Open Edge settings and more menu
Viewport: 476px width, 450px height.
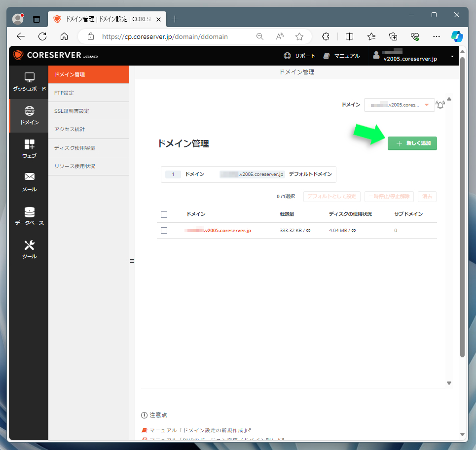(436, 36)
